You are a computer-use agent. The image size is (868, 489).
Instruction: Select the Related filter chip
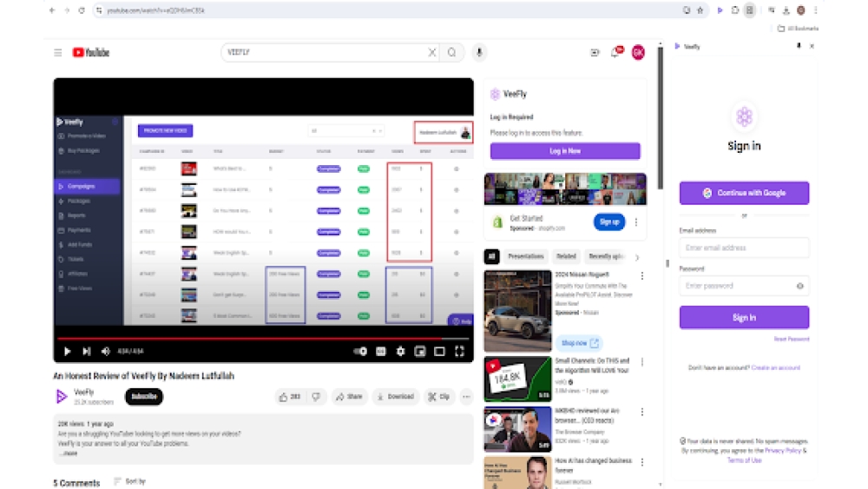pyautogui.click(x=566, y=256)
